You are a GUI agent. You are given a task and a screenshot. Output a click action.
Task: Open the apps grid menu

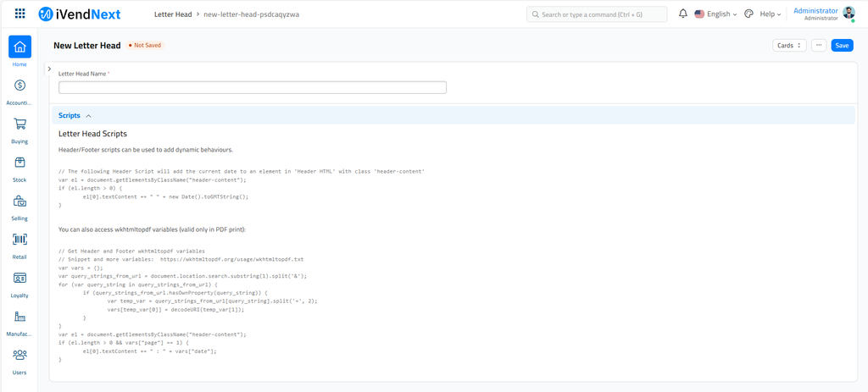click(x=20, y=14)
